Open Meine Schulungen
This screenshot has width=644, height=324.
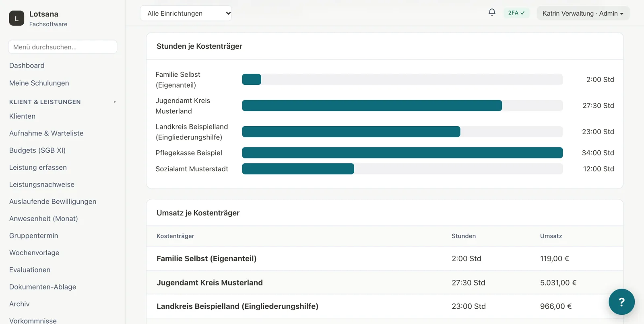pos(39,83)
